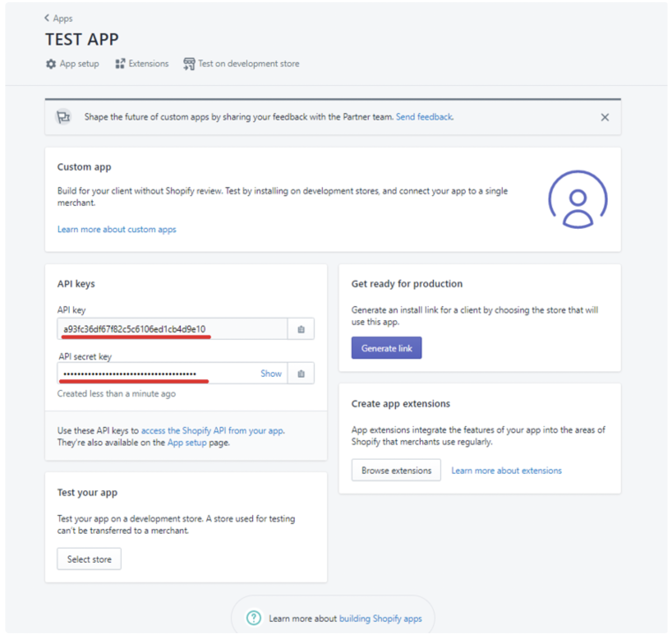Open Learn more about extensions link
The width and height of the screenshot is (672, 638).
(506, 471)
